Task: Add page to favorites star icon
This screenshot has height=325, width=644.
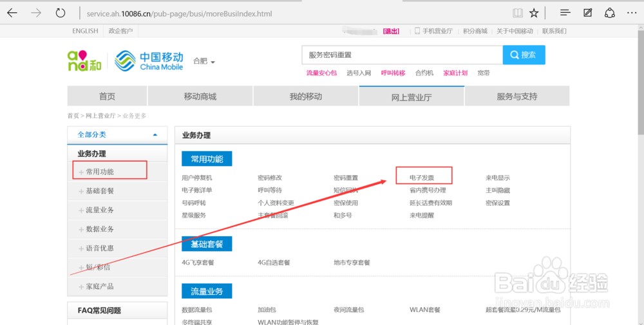Action: tap(534, 13)
